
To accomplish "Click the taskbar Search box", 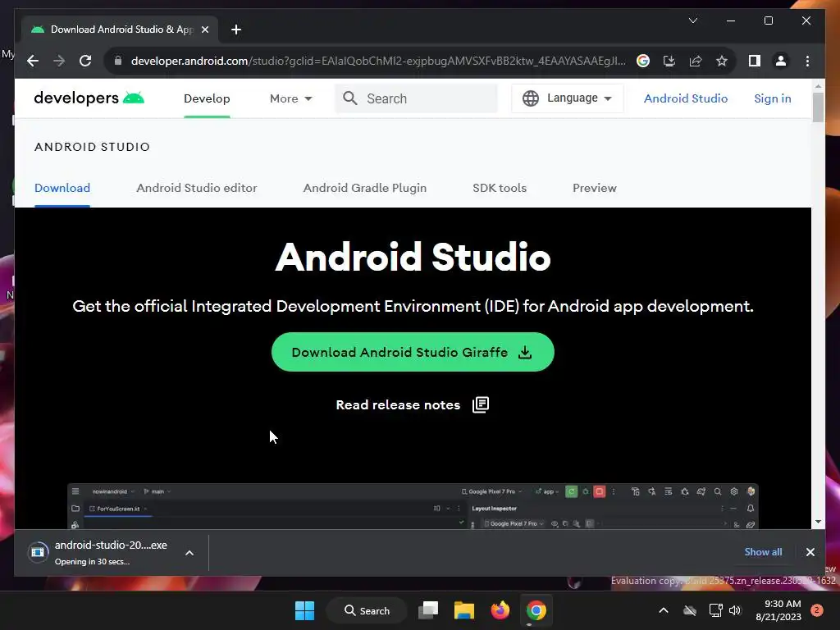I will coord(367,610).
